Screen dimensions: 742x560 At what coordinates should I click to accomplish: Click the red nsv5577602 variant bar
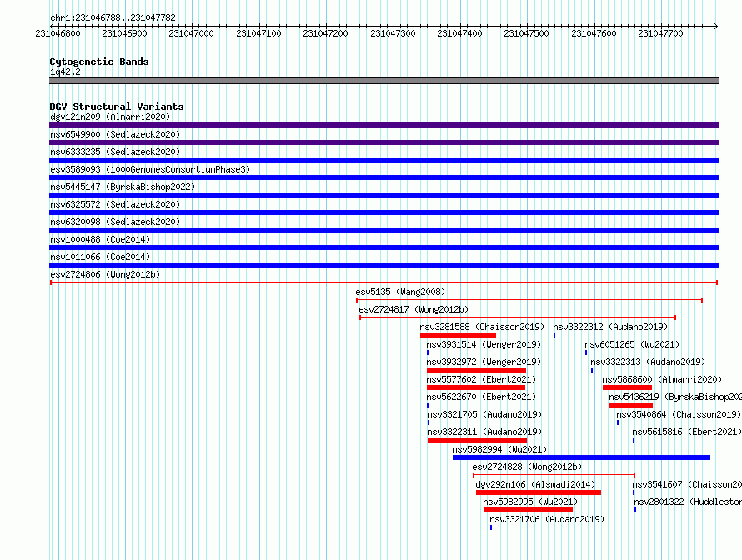[476, 387]
